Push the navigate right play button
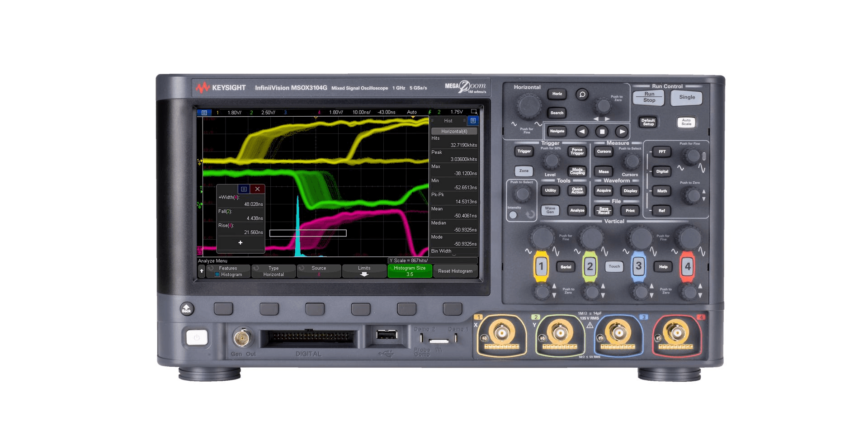Viewport: 868px width, 445px height. 622,132
